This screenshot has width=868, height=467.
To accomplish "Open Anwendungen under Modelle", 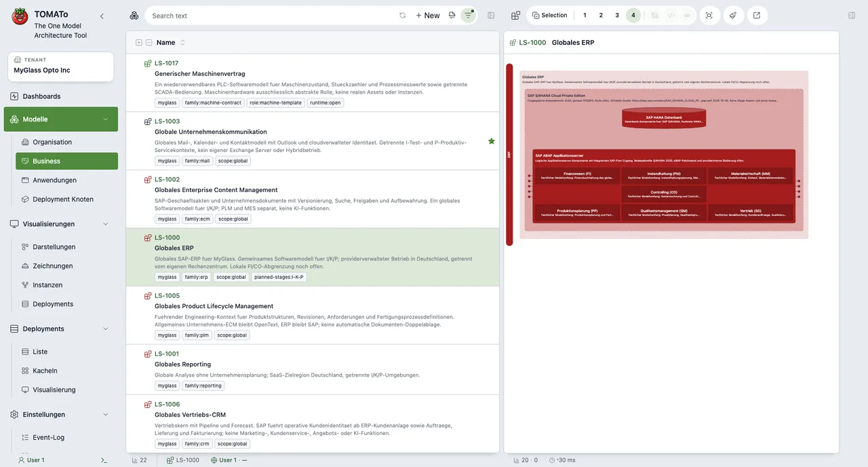I will (x=66, y=180).
